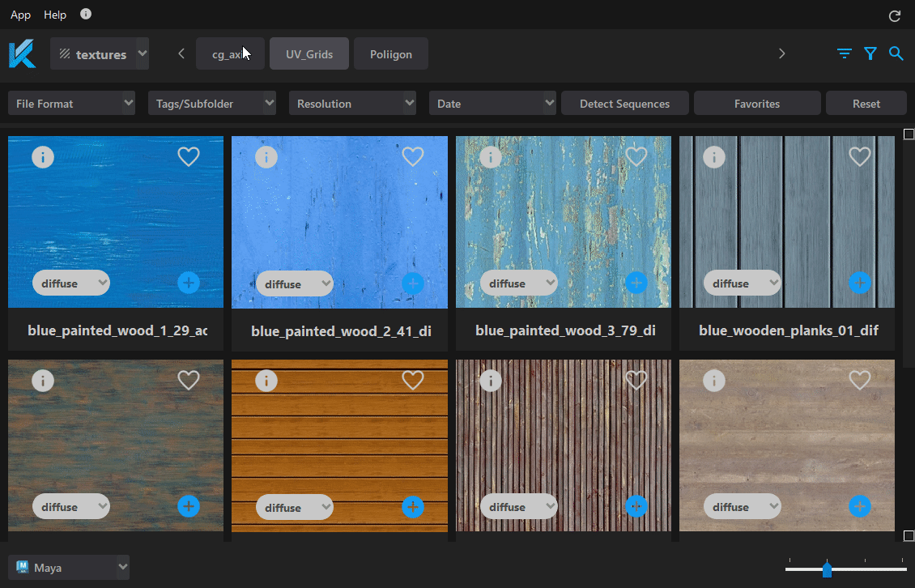Add the beige wood texture with plus
Viewport: 915px width, 588px height.
860,506
